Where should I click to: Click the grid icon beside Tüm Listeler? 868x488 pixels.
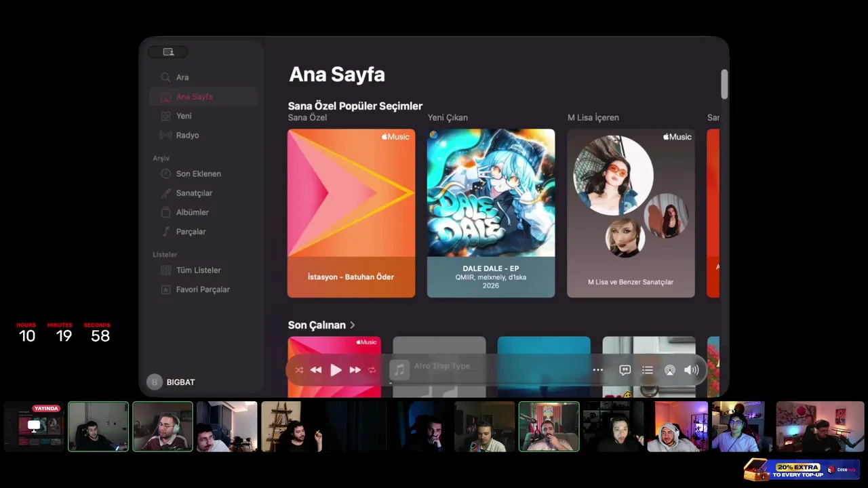tap(165, 270)
